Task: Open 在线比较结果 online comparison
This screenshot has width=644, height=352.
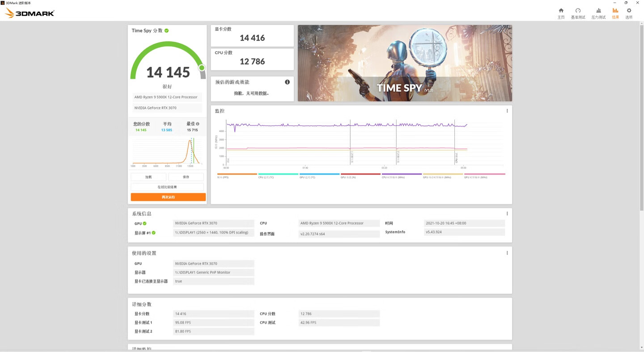Action: click(168, 187)
